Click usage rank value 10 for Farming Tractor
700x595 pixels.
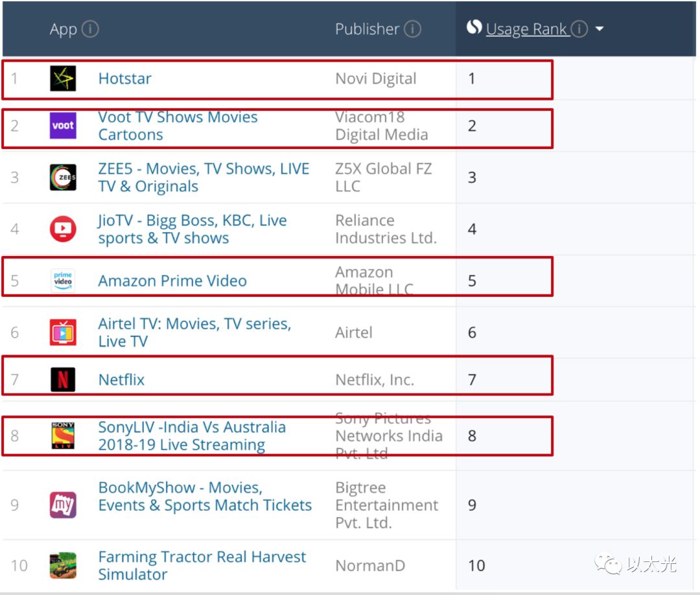coord(476,566)
